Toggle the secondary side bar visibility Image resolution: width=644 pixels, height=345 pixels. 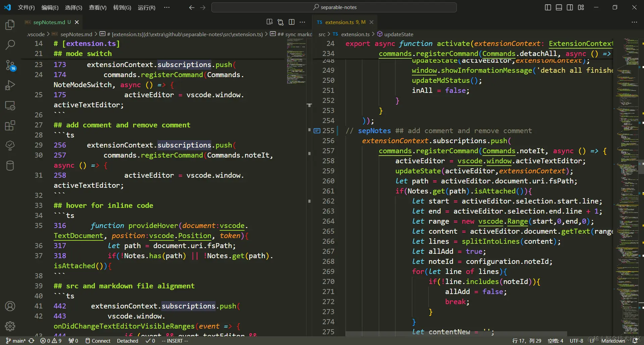pyautogui.click(x=570, y=7)
